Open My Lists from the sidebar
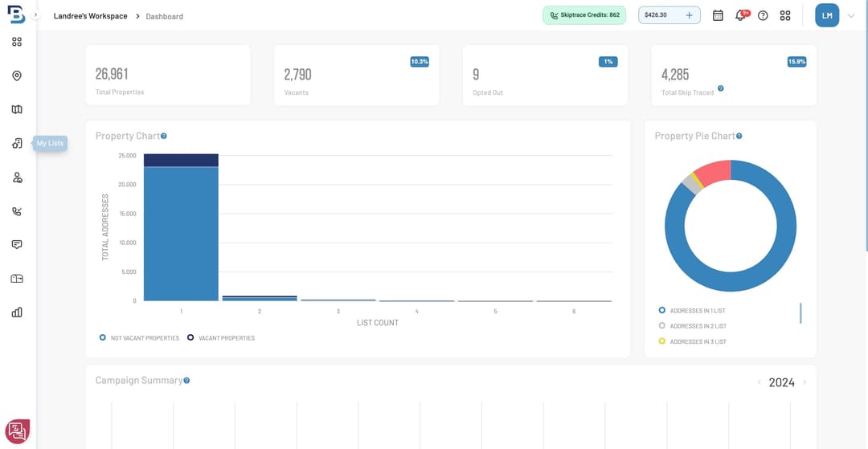The height and width of the screenshot is (449, 868). 17,144
